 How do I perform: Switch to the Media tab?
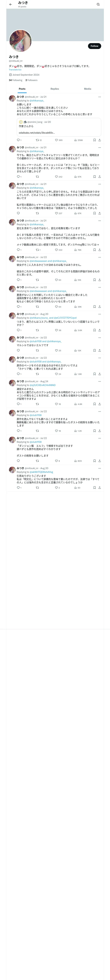pos(88,89)
